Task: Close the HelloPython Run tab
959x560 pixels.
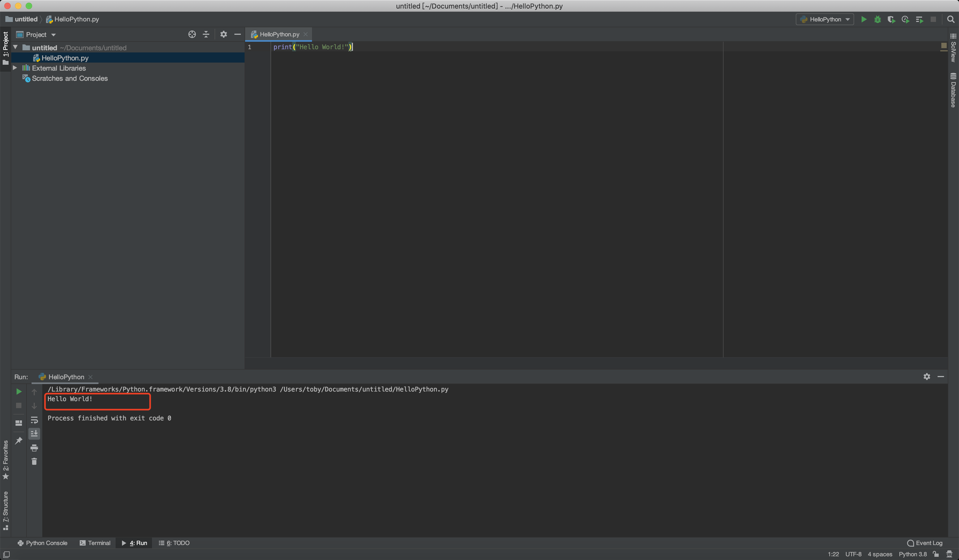Action: point(90,377)
